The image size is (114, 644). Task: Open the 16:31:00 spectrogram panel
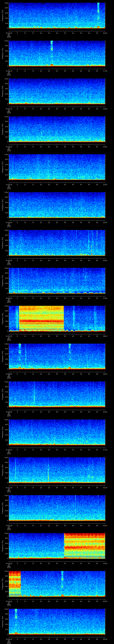pyautogui.click(x=57, y=91)
